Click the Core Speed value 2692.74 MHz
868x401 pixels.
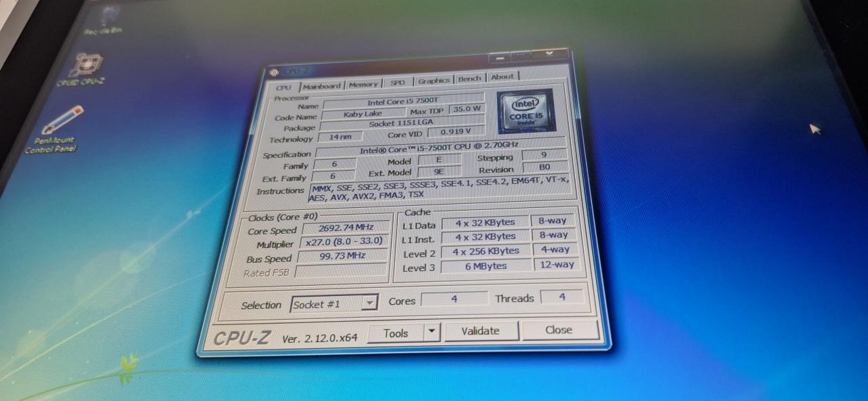[x=346, y=228]
